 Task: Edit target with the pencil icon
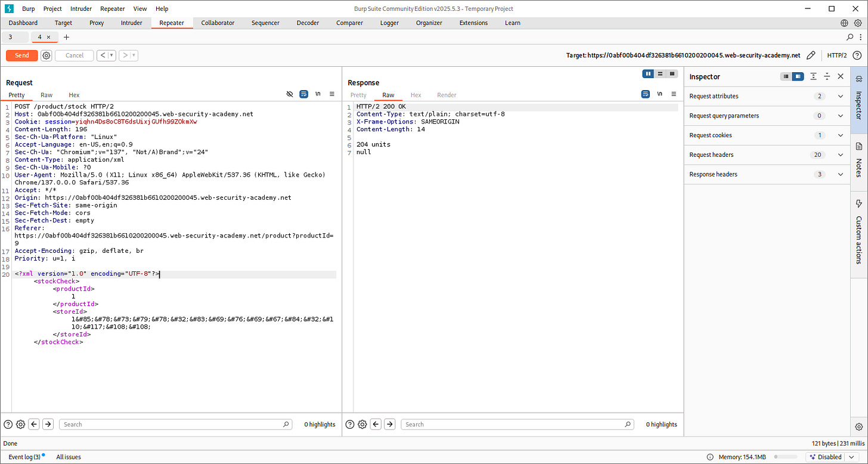pyautogui.click(x=811, y=55)
